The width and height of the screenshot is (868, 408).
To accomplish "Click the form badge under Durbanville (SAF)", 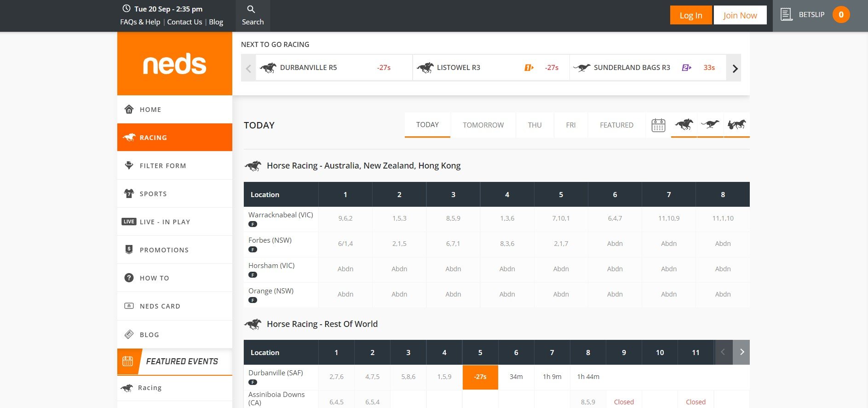I will 253,382.
